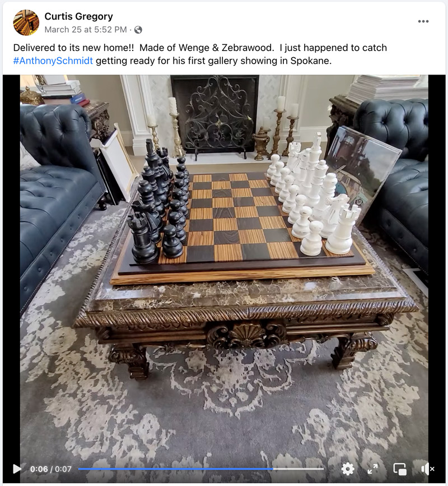
Task: Open the picture-in-picture mini player
Action: click(400, 469)
